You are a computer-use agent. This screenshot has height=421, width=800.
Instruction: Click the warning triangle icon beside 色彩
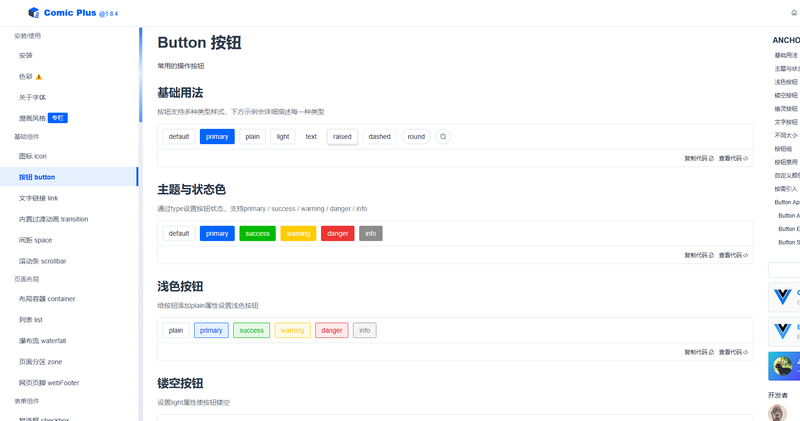tap(39, 77)
